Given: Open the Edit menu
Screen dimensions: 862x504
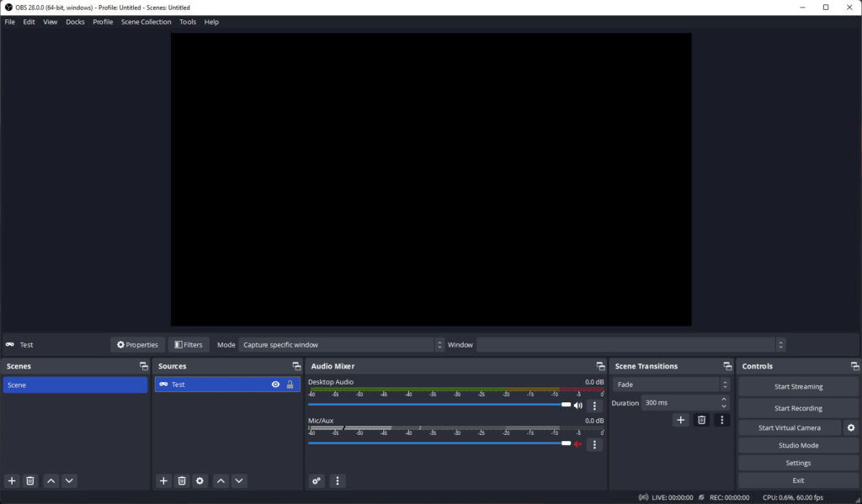Looking at the screenshot, I should pos(29,22).
